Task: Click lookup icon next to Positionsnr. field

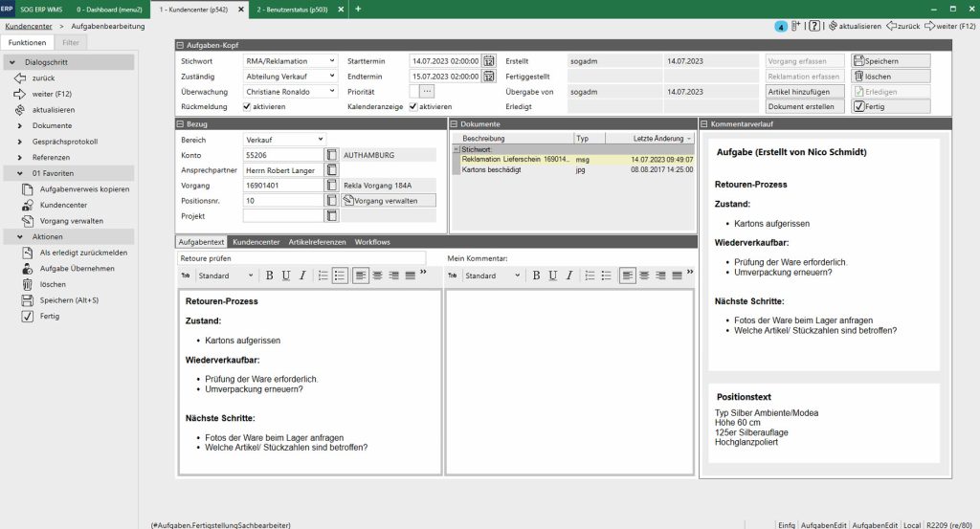Action: (332, 201)
